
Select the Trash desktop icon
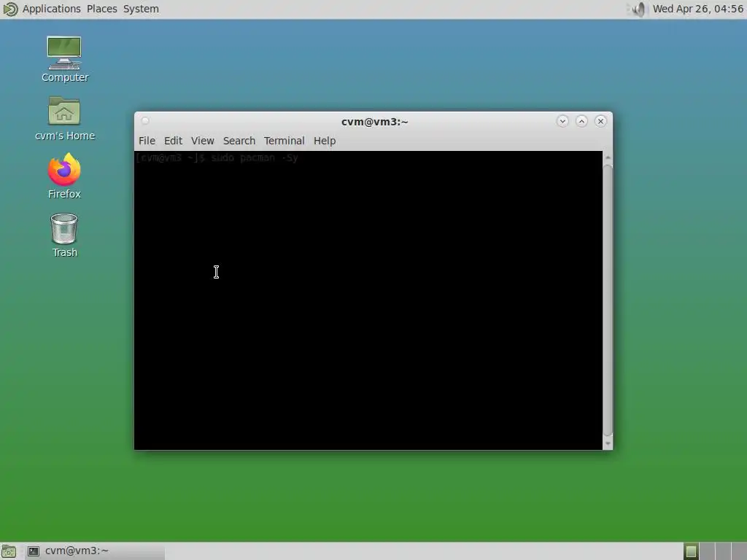coord(64,236)
